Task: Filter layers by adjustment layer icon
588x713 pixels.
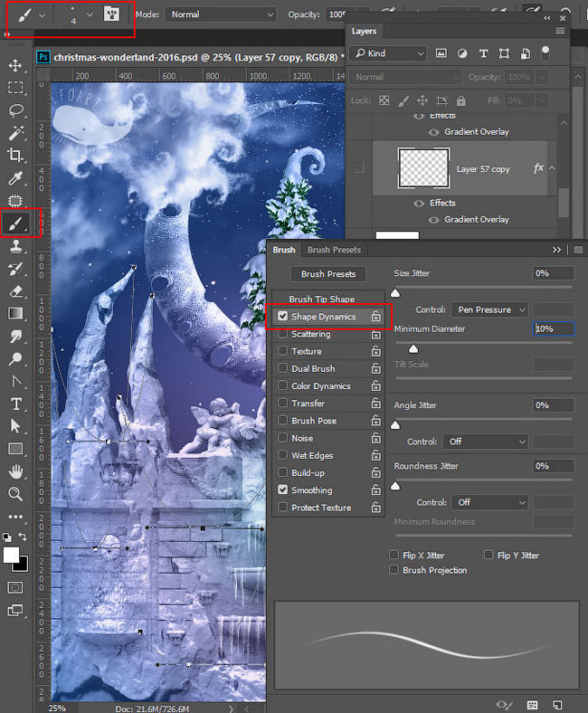Action: (462, 53)
